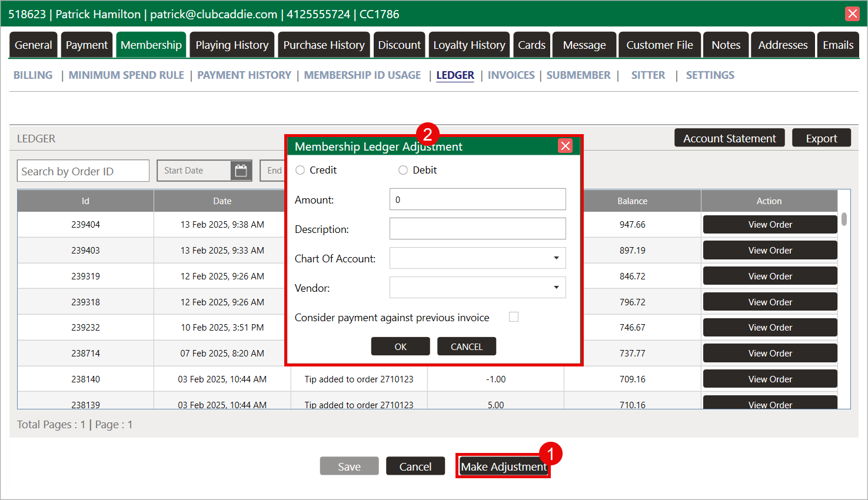Select amount cell -1.00
This screenshot has height=500, width=868.
496,379
